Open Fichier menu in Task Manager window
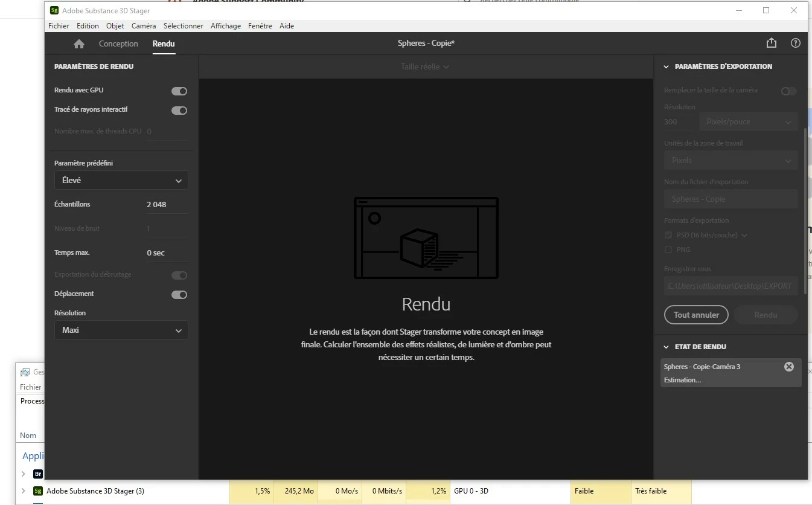 [x=31, y=387]
